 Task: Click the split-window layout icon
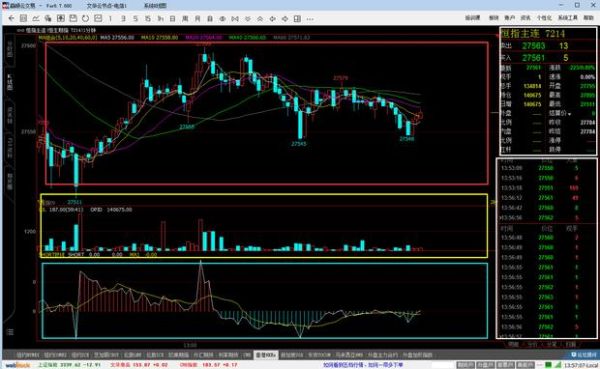coord(297,18)
